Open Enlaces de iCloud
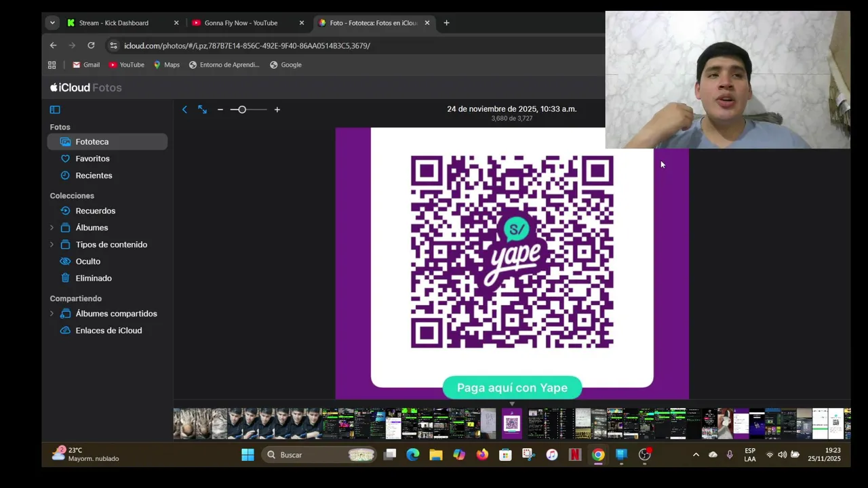 click(x=107, y=331)
